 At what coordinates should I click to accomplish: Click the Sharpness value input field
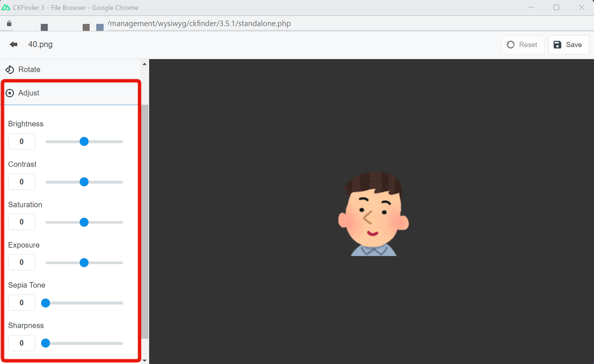tap(22, 343)
